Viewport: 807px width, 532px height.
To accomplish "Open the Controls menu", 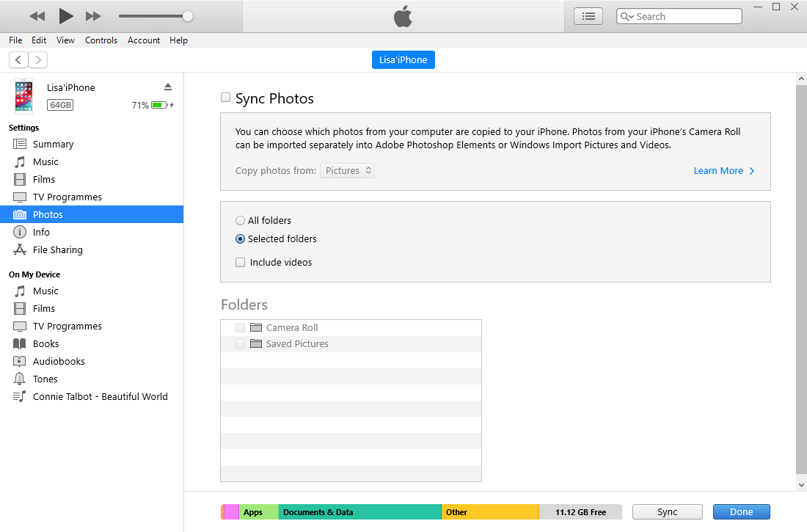I will (101, 40).
